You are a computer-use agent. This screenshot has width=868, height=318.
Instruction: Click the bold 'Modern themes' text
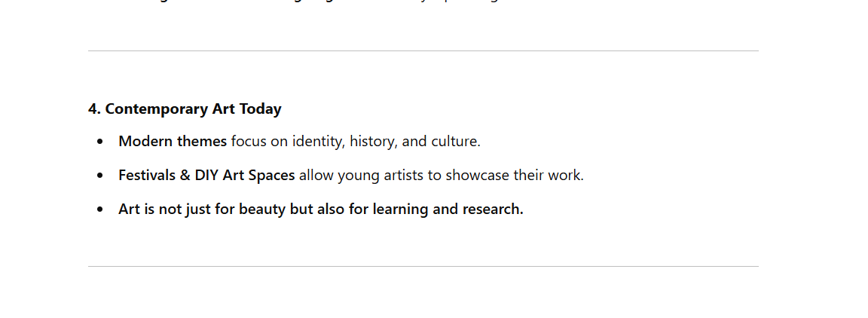tap(173, 141)
